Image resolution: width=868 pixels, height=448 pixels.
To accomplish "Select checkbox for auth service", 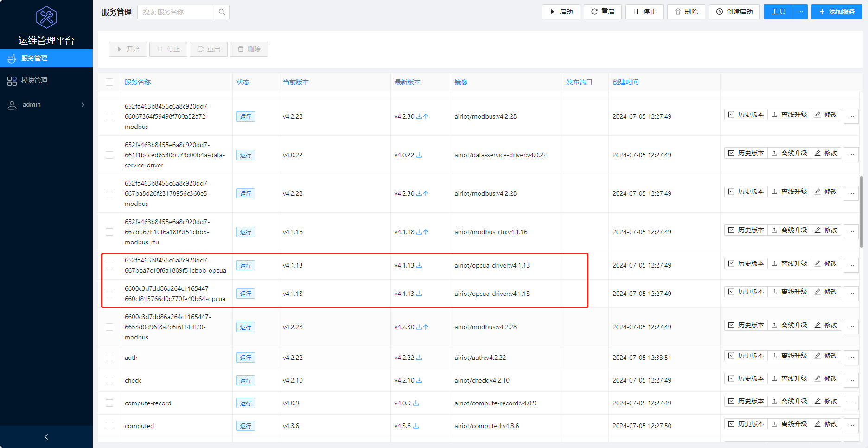I will click(109, 358).
